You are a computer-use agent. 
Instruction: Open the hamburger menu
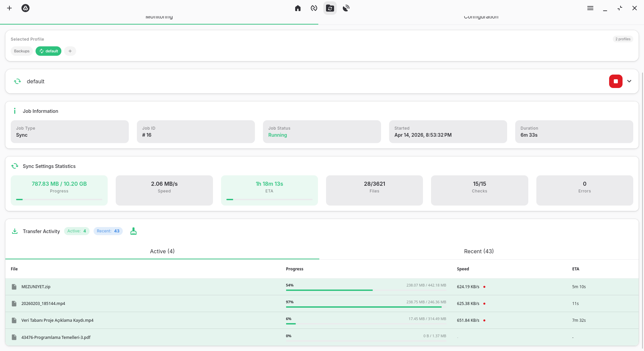pyautogui.click(x=590, y=8)
